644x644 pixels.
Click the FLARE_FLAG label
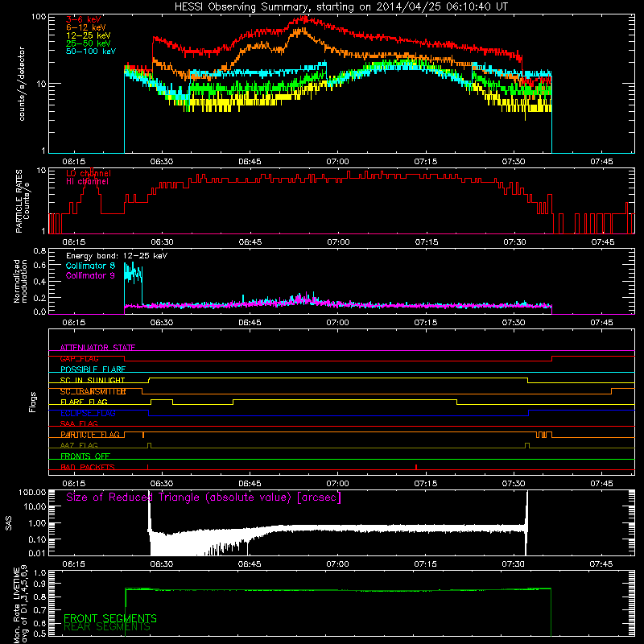84,402
